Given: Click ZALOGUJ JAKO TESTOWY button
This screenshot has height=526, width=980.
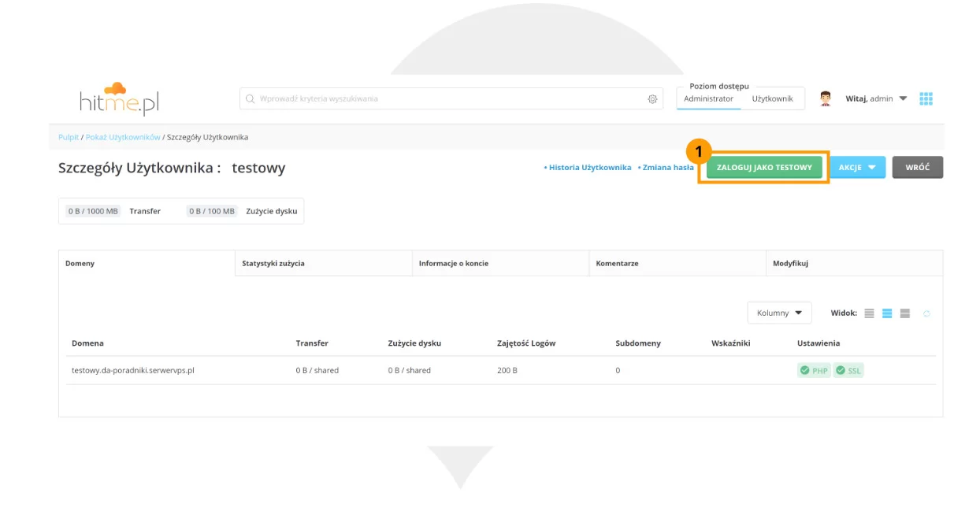Looking at the screenshot, I should (x=764, y=168).
